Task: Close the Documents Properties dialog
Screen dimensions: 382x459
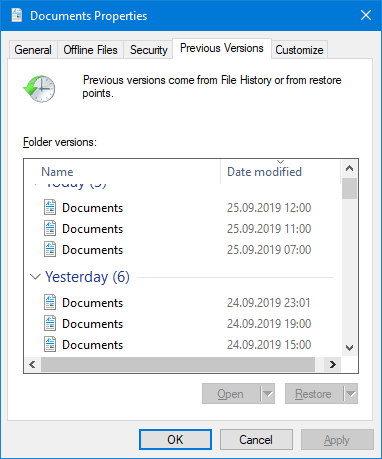Action: 366,15
